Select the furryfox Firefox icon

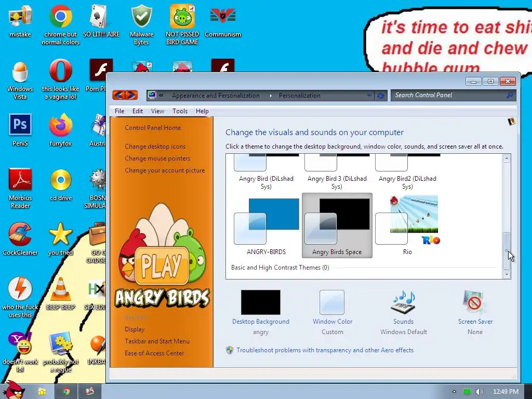[60, 130]
